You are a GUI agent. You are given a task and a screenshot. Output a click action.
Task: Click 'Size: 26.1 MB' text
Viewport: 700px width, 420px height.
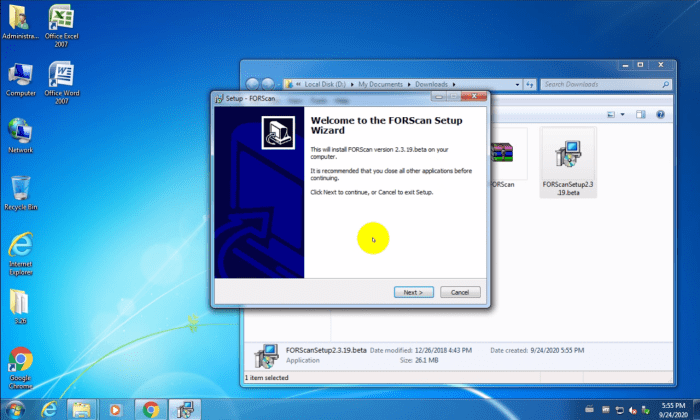419,360
